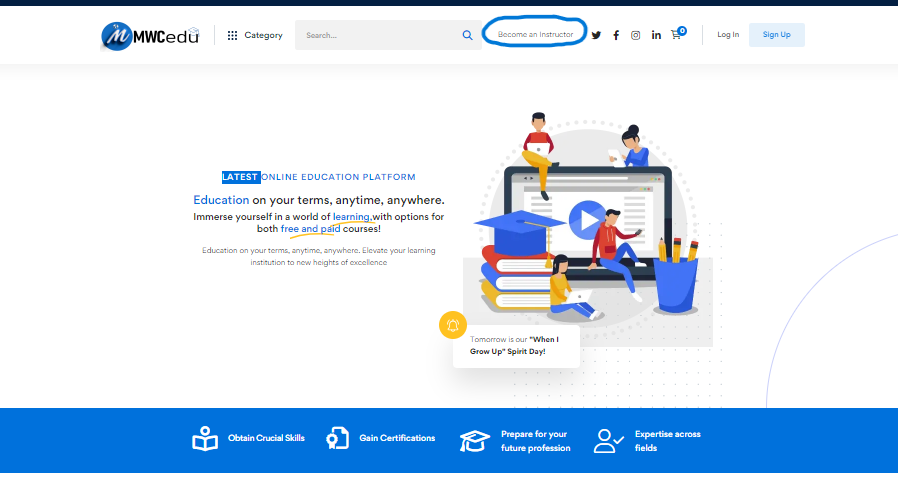Click the graduation cap profession icon
Viewport: 898px width, 479px height.
point(474,441)
